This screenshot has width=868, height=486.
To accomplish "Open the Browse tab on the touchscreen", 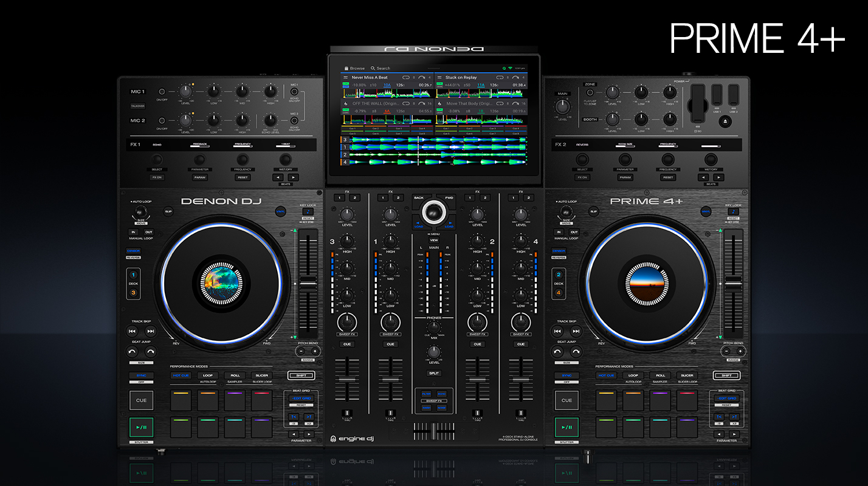I will [354, 68].
